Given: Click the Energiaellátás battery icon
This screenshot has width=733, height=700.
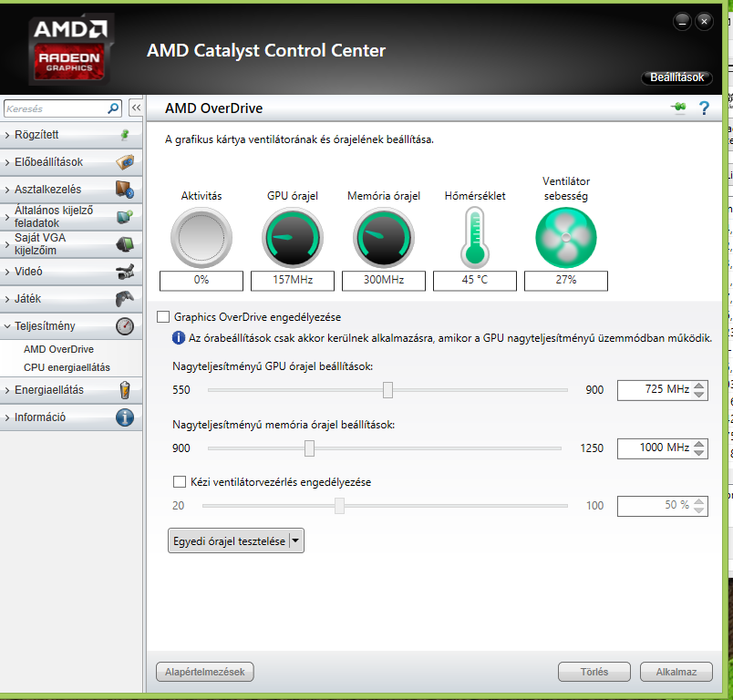Looking at the screenshot, I should point(125,390).
